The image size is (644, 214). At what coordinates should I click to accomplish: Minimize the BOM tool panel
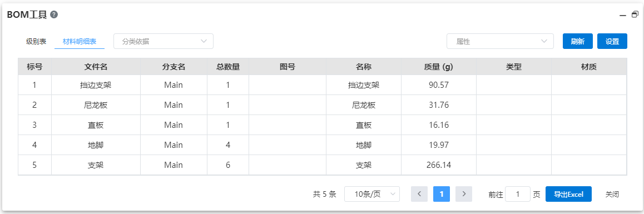coord(623,15)
